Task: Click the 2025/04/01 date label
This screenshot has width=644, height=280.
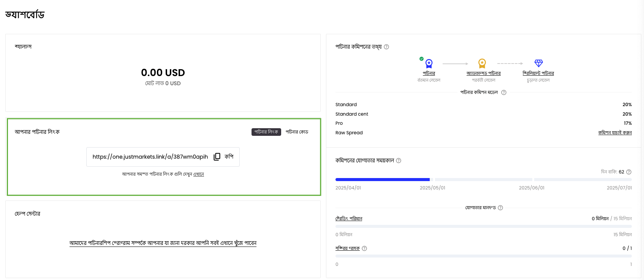Action: pos(348,188)
